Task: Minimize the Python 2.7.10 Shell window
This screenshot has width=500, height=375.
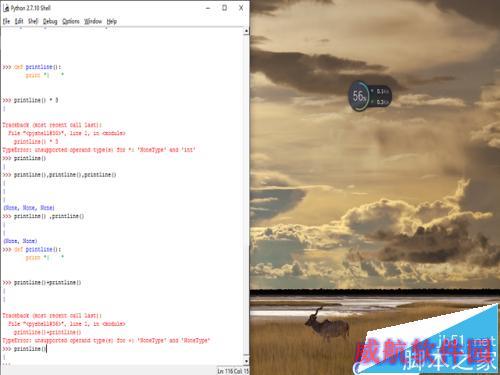Action: (208, 8)
